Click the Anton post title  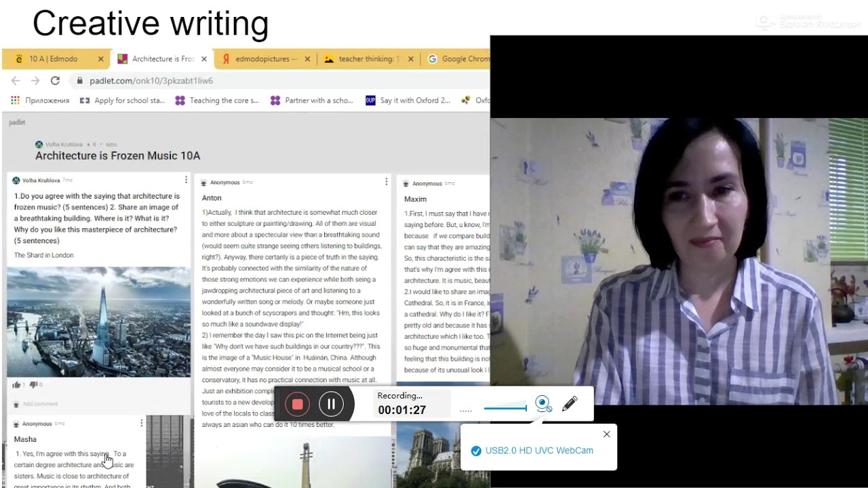coord(212,198)
